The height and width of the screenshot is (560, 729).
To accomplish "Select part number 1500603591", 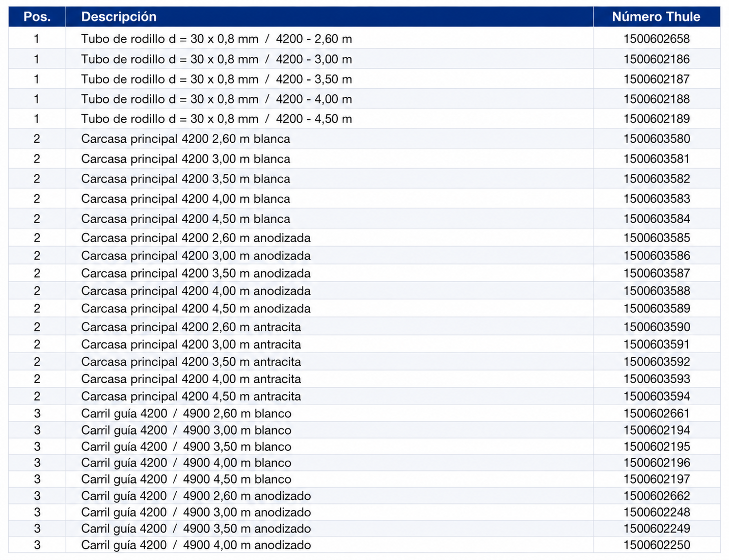I will coord(657,344).
